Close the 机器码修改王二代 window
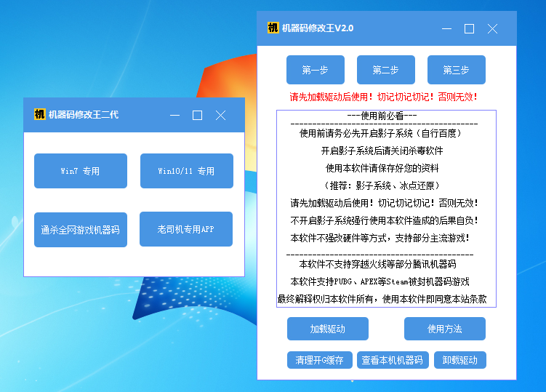The height and width of the screenshot is (392, 546). (x=220, y=116)
